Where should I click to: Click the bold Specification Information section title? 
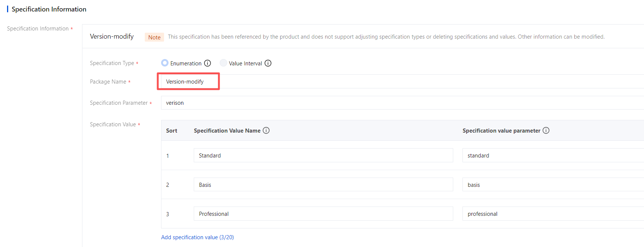click(49, 9)
